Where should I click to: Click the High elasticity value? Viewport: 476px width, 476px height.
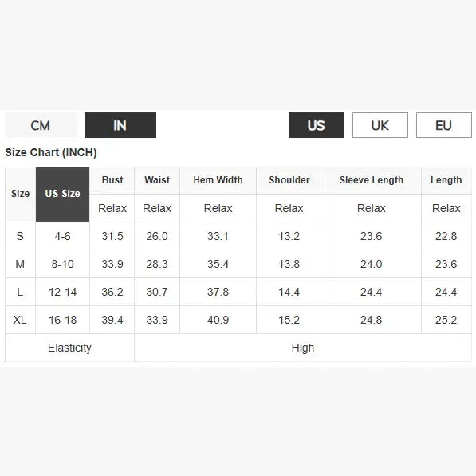point(303,348)
